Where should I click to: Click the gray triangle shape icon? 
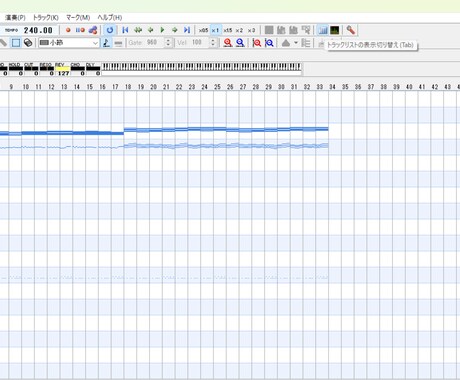286,43
